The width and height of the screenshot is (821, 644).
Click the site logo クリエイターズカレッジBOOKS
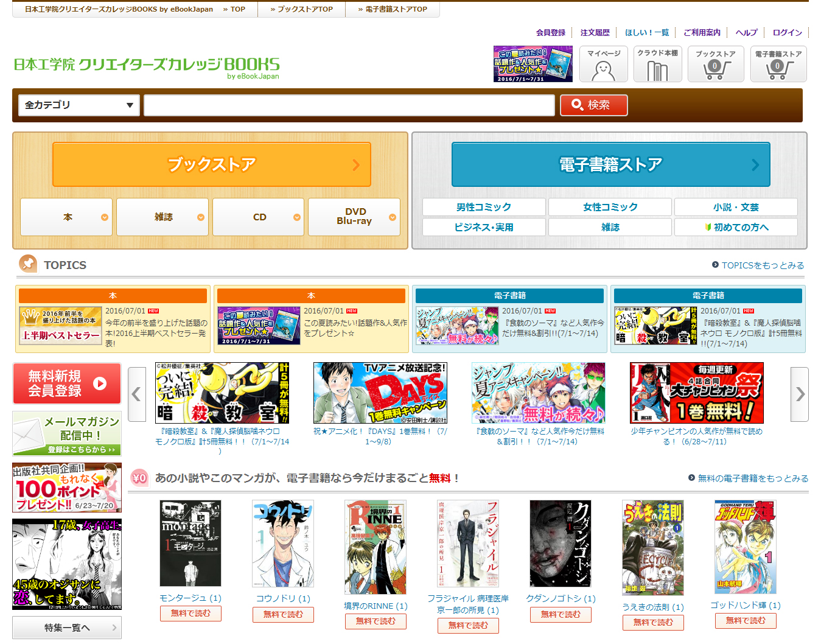coord(147,67)
